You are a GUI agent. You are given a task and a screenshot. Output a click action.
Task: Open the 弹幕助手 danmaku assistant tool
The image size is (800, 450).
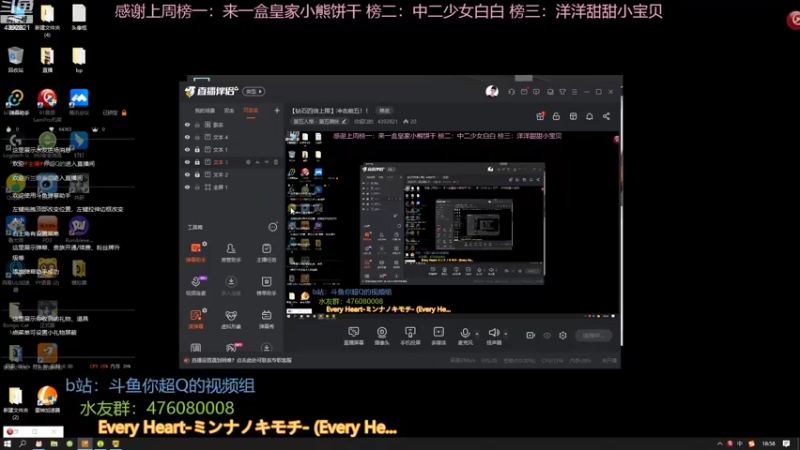(x=195, y=252)
